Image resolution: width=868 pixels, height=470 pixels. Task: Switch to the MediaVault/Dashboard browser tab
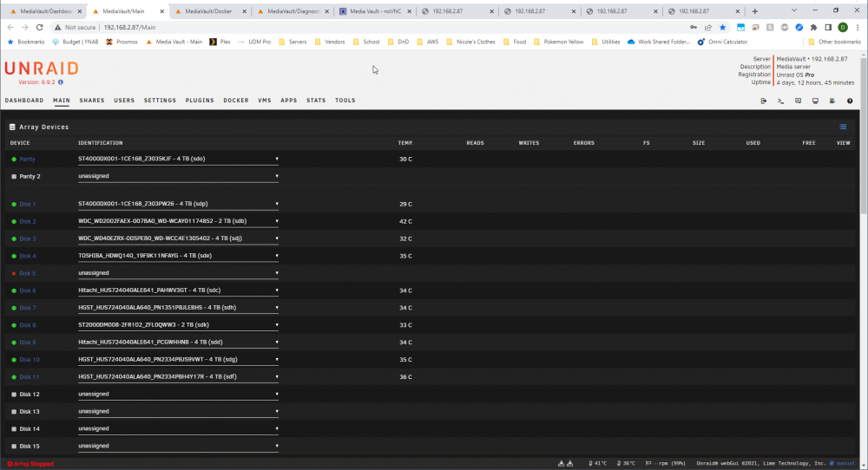(47, 11)
